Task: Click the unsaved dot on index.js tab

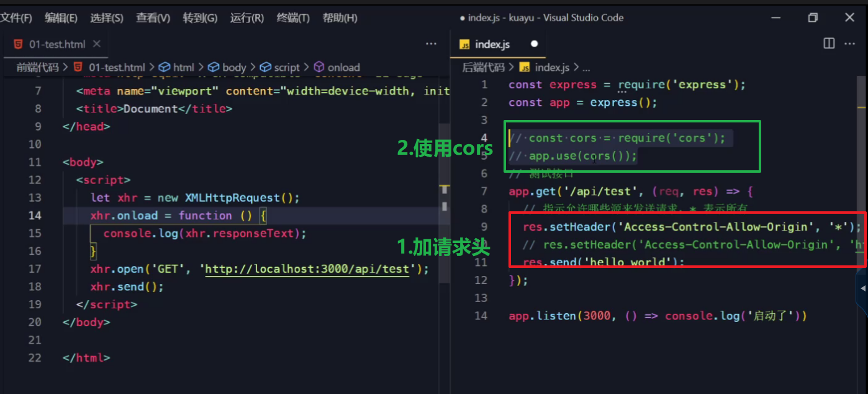Action: point(534,44)
